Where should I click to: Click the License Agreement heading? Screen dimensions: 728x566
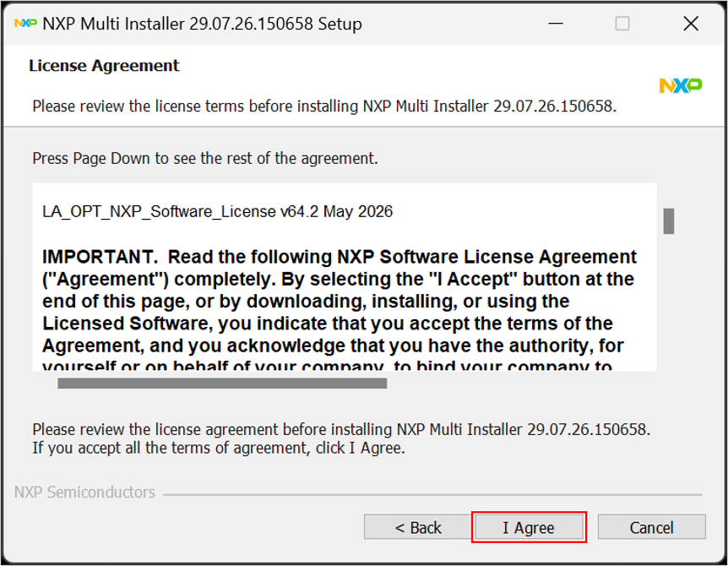pos(104,66)
